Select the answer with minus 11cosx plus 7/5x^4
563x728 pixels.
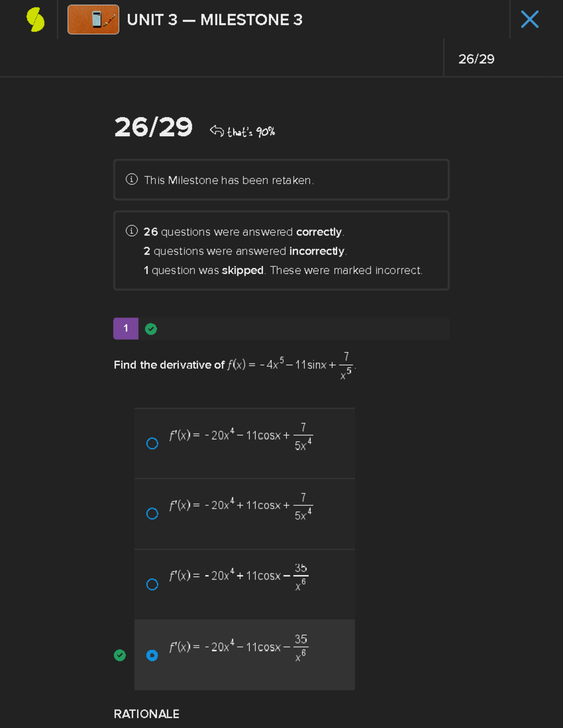click(x=152, y=443)
